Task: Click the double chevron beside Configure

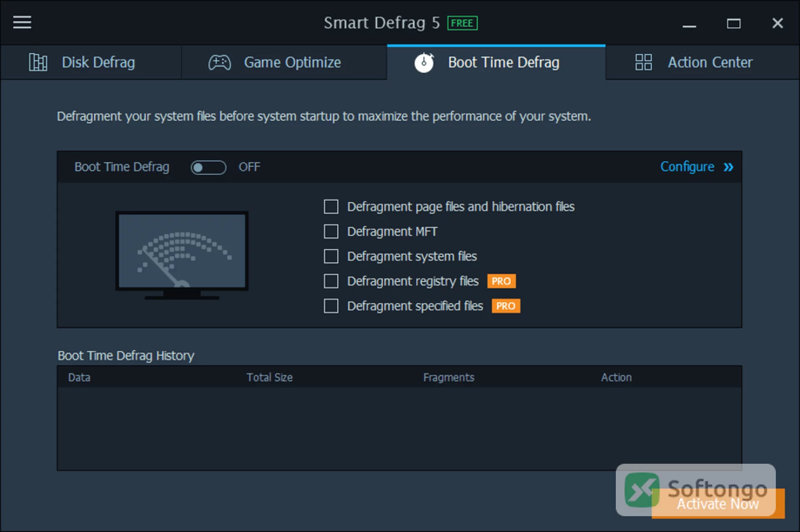Action: click(x=728, y=167)
